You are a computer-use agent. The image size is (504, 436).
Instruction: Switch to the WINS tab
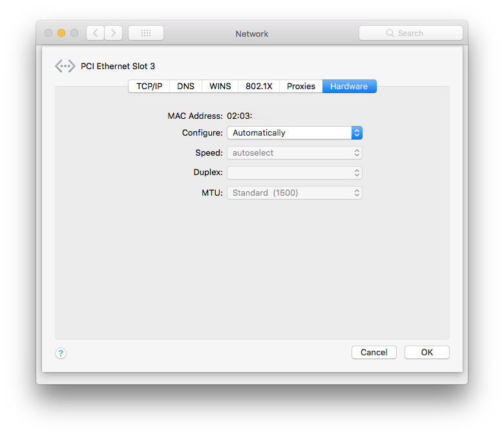(x=220, y=87)
